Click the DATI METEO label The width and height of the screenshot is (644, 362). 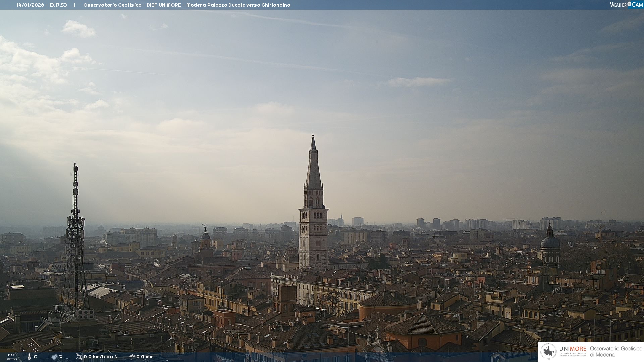click(x=12, y=357)
